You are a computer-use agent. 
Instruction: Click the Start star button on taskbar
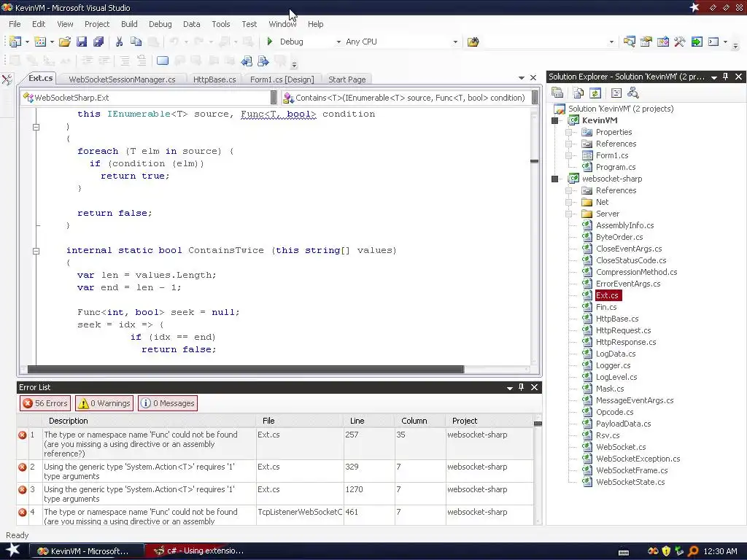coord(12,551)
